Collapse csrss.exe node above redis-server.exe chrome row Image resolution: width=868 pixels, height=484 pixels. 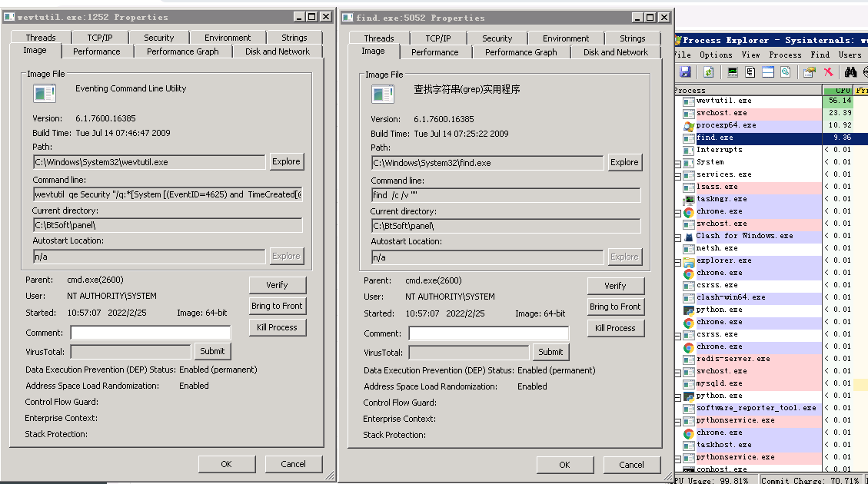(677, 336)
